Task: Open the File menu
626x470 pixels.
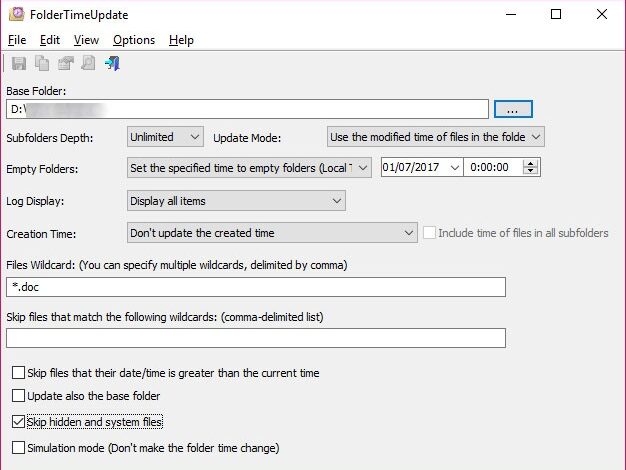Action: point(17,40)
